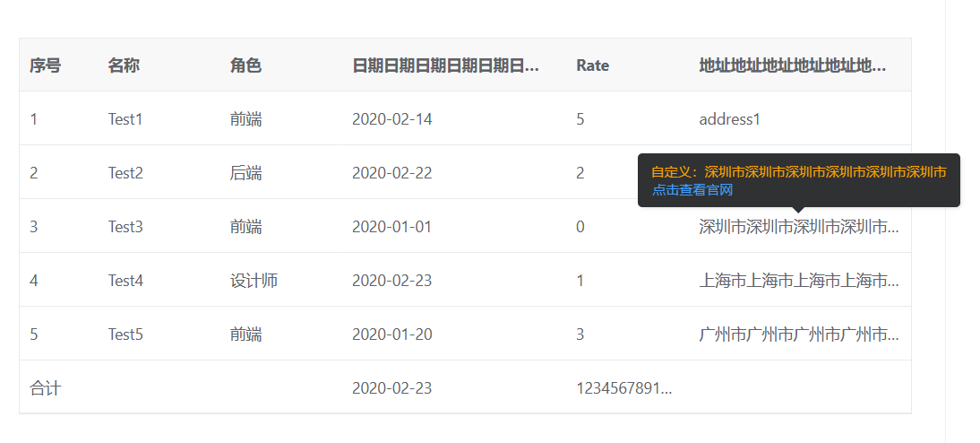Click the truncated 广州市 address cell

coord(798,334)
